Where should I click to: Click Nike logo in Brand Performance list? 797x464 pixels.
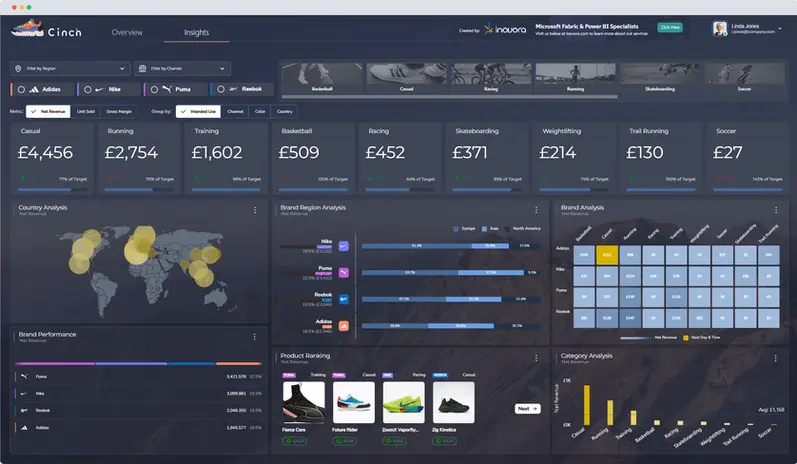[24, 393]
